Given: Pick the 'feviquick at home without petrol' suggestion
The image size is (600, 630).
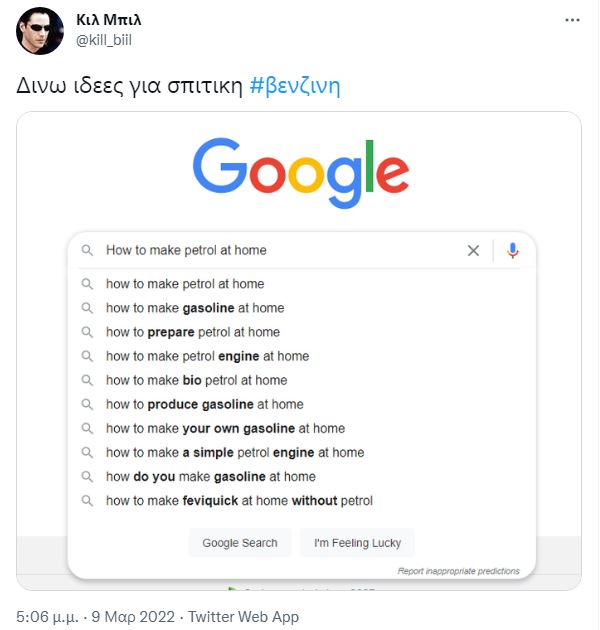Looking at the screenshot, I should [x=239, y=500].
